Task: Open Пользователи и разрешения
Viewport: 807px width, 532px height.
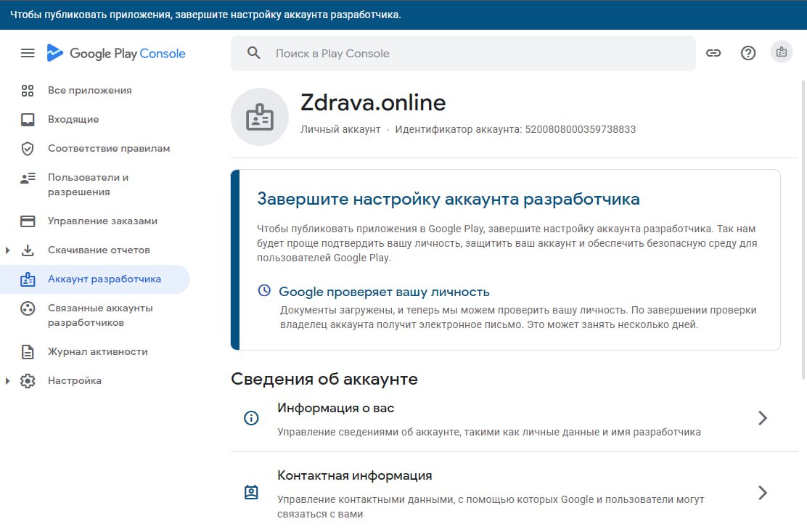Action: coord(89,184)
